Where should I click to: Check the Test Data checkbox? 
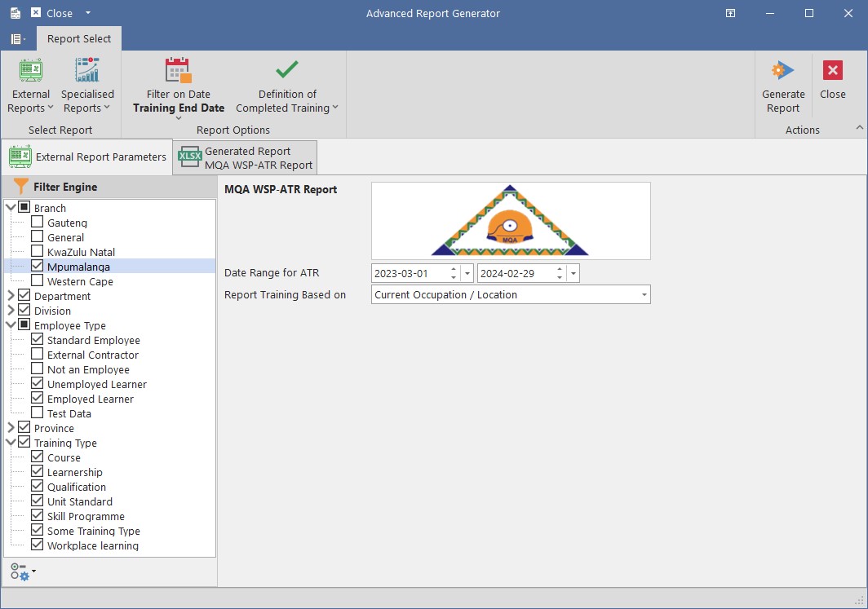[37, 413]
